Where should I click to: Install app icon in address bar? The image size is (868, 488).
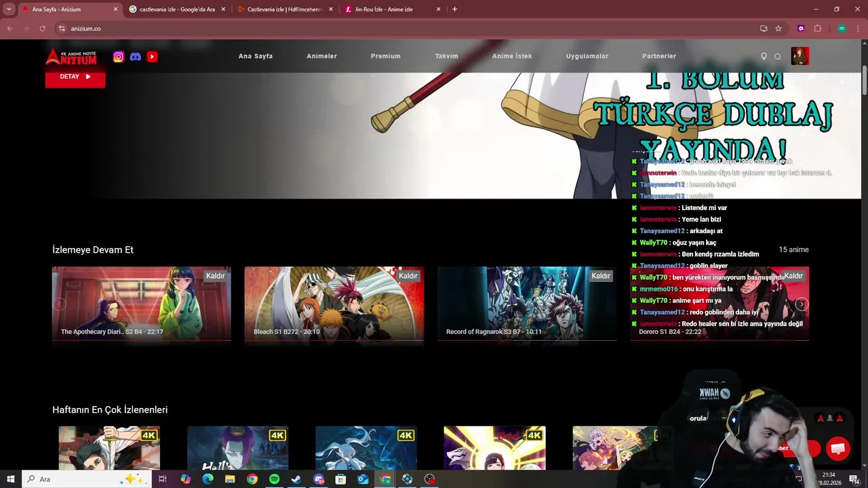tap(764, 28)
